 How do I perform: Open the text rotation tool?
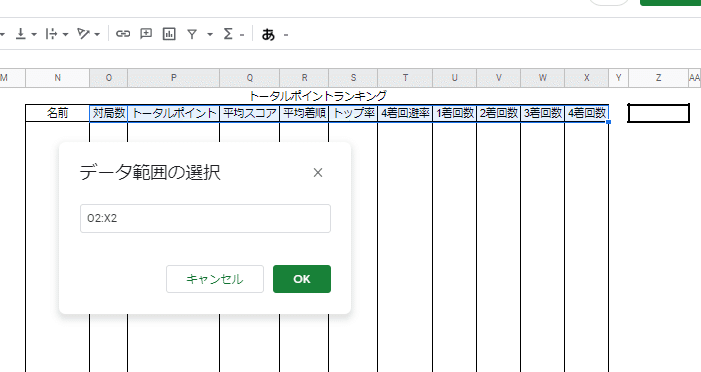click(x=83, y=34)
